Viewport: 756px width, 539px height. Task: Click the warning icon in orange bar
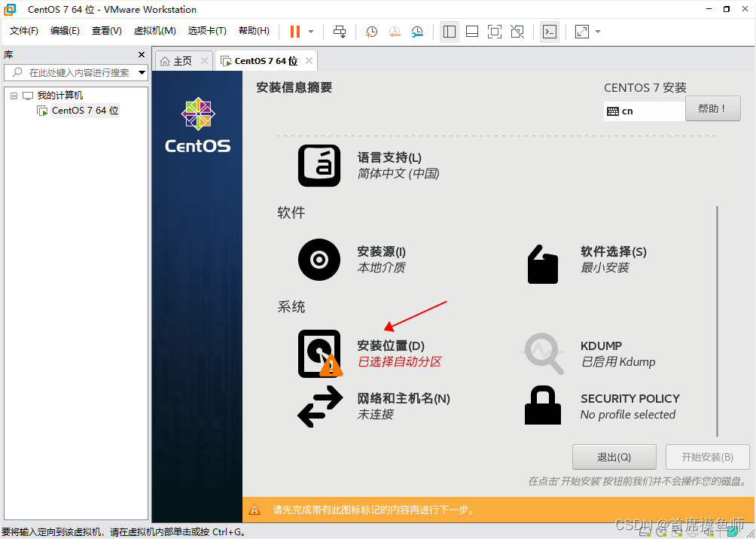pos(254,510)
